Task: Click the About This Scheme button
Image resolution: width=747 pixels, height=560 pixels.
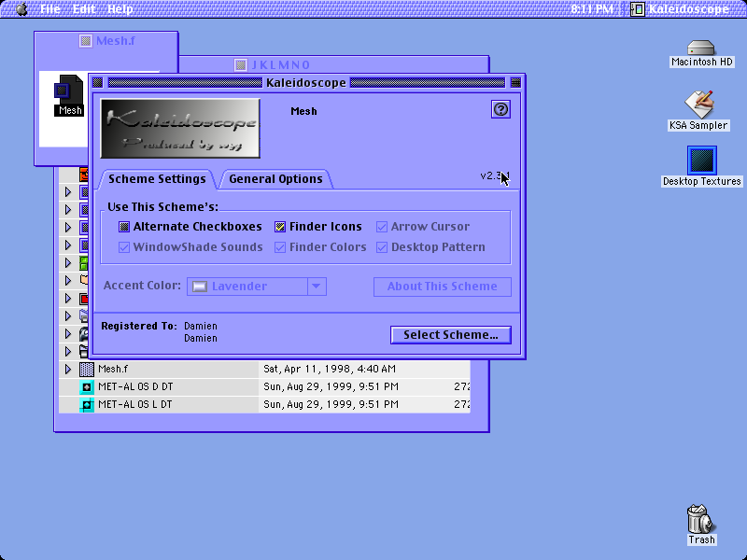Action: (x=442, y=287)
